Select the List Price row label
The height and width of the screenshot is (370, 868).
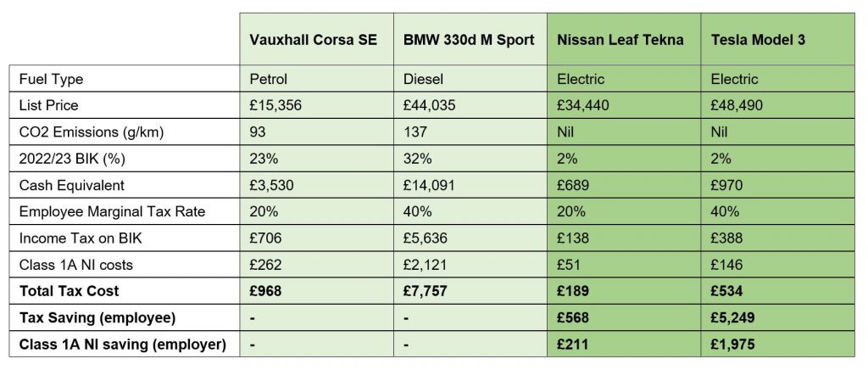pos(47,105)
